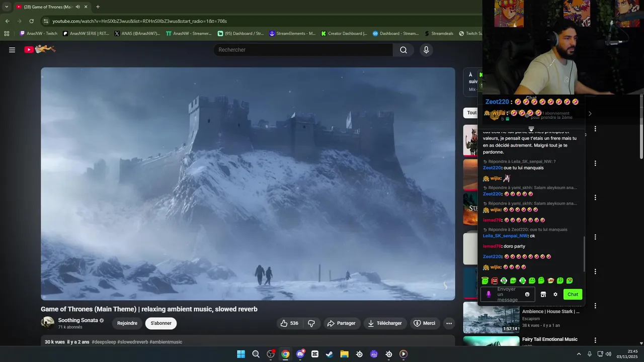Viewport: 644px width, 362px height.
Task: Close the Game of Thrones tab
Action: pyautogui.click(x=86, y=7)
